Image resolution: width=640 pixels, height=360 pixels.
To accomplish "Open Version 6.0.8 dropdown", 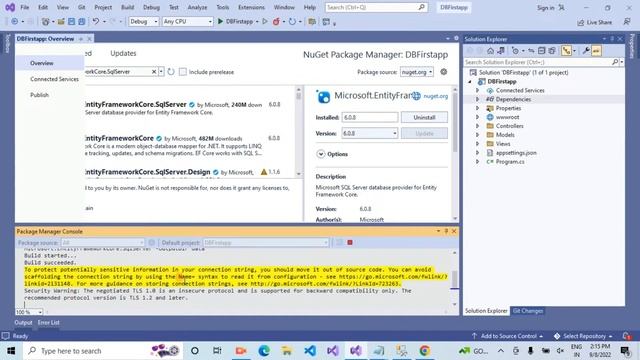I will point(369,133).
